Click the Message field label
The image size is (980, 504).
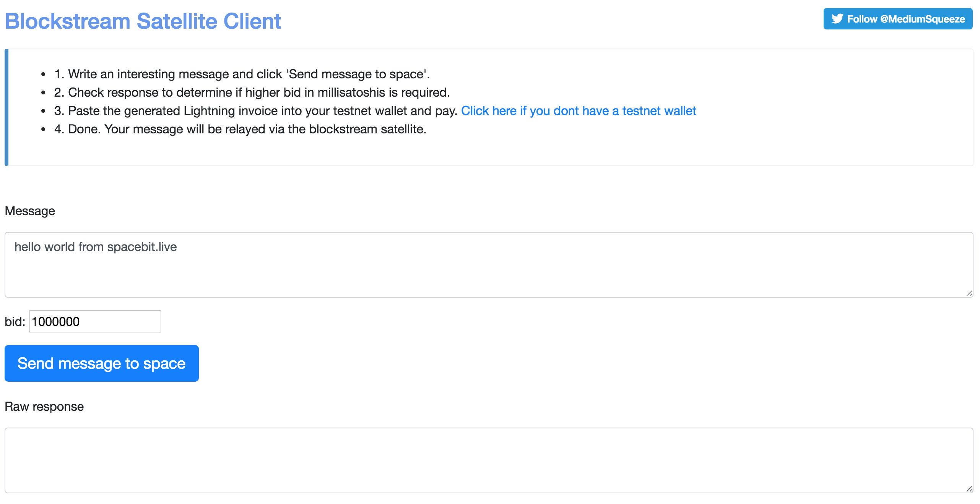click(x=30, y=211)
